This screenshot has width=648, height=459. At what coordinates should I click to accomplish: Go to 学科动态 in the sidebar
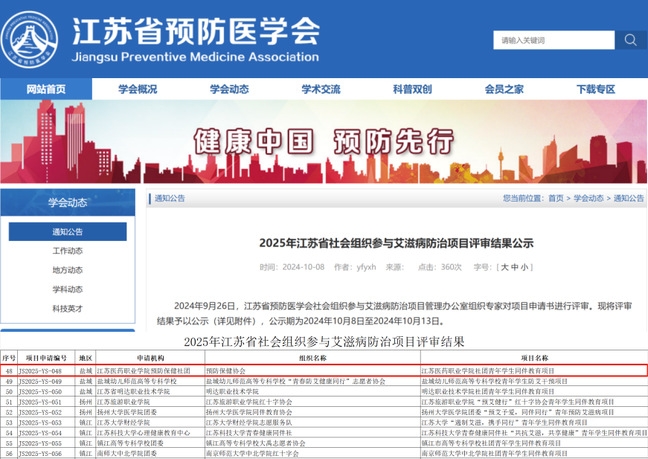click(67, 289)
